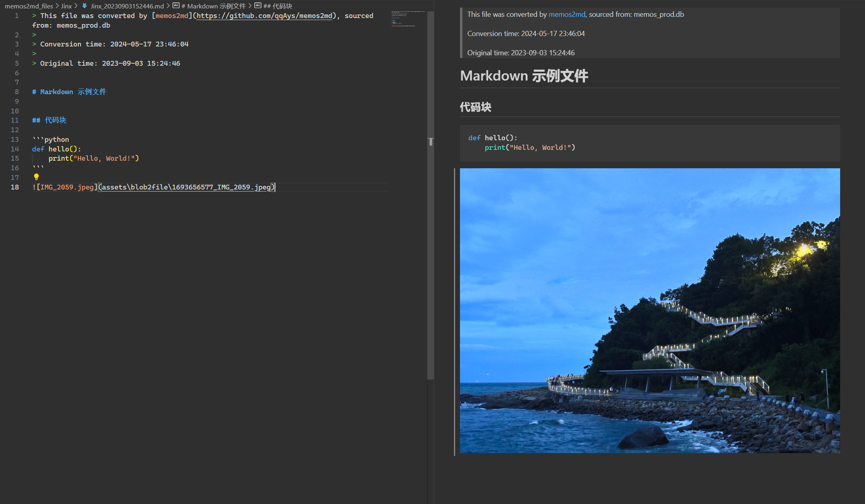Click line number 13 in gutter
Image resolution: width=865 pixels, height=504 pixels.
coord(15,139)
